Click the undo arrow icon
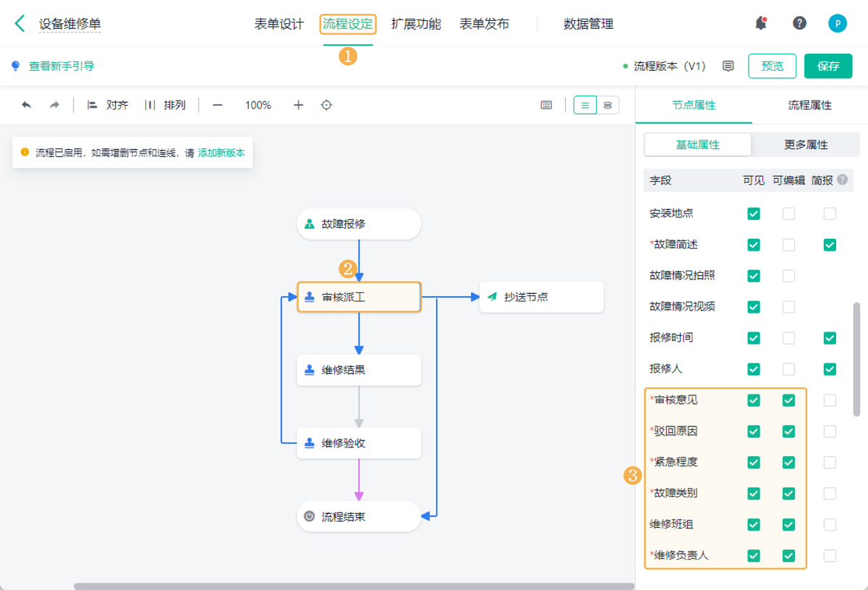This screenshot has height=590, width=868. [27, 105]
